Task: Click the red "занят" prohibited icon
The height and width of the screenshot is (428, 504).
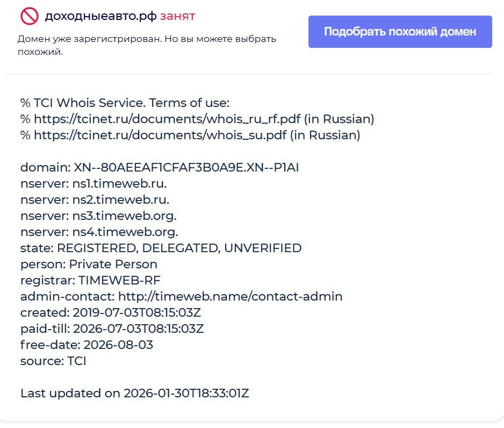Action: (30, 16)
